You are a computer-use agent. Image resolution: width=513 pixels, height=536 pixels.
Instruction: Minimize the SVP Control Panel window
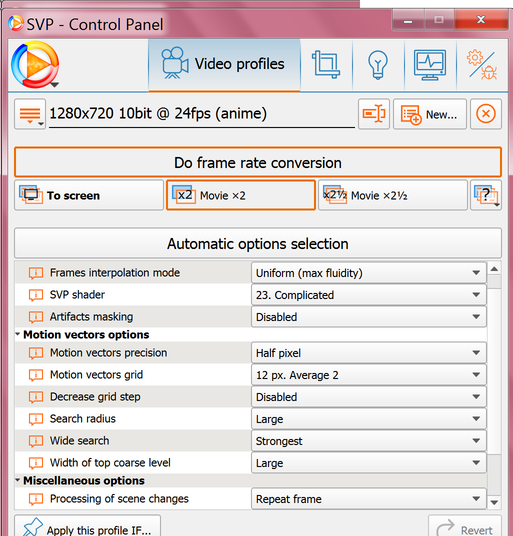coord(408,21)
